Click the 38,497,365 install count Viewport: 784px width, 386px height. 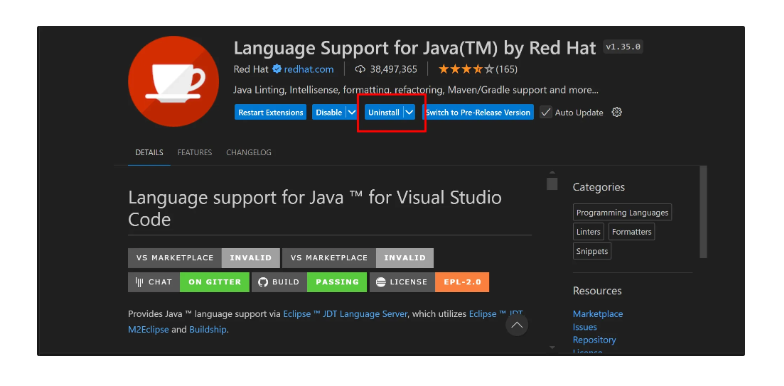tap(394, 70)
